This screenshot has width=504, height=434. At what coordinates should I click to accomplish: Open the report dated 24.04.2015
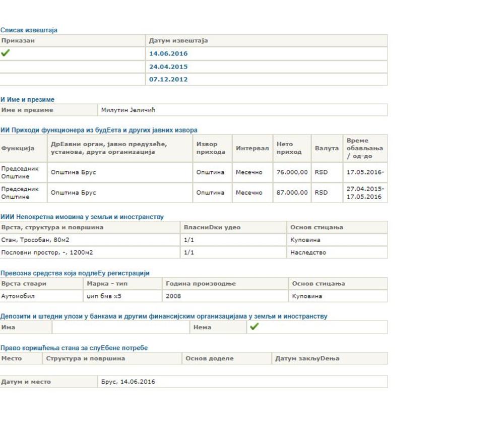168,67
